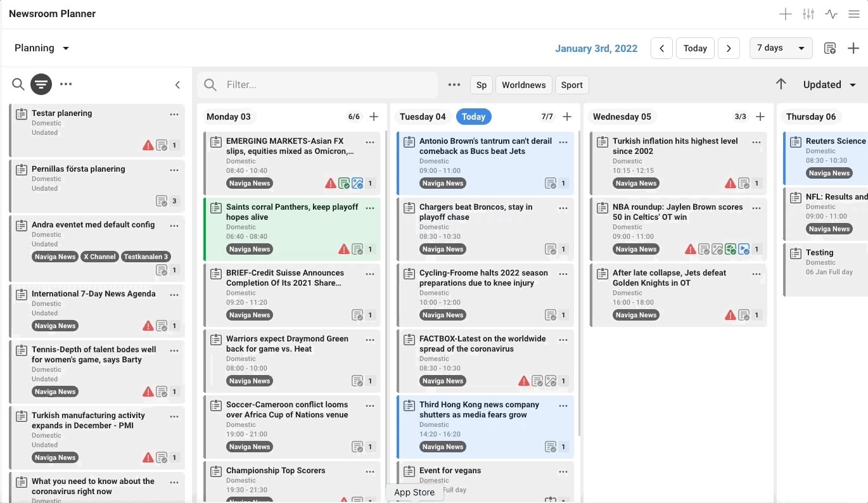Image resolution: width=868 pixels, height=503 pixels.
Task: Open the Planning view dropdown
Action: click(x=42, y=48)
